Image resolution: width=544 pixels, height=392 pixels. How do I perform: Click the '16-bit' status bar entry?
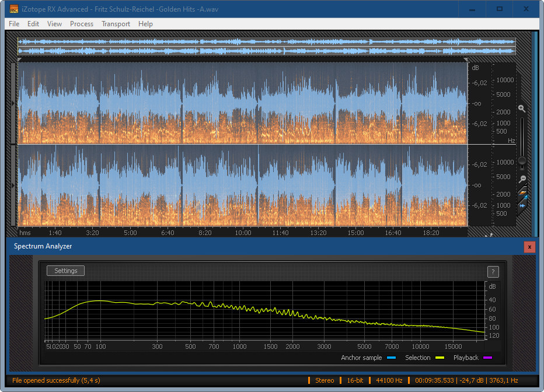point(355,380)
